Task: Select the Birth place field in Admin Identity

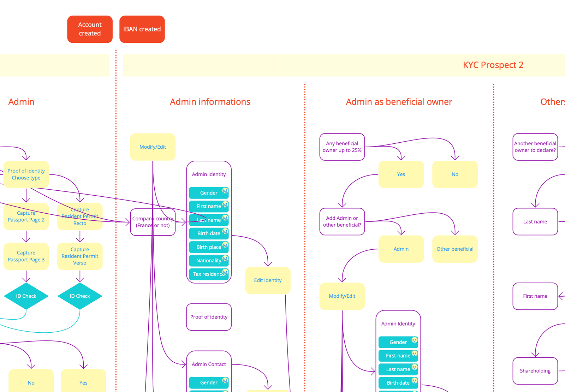Action: click(x=209, y=247)
